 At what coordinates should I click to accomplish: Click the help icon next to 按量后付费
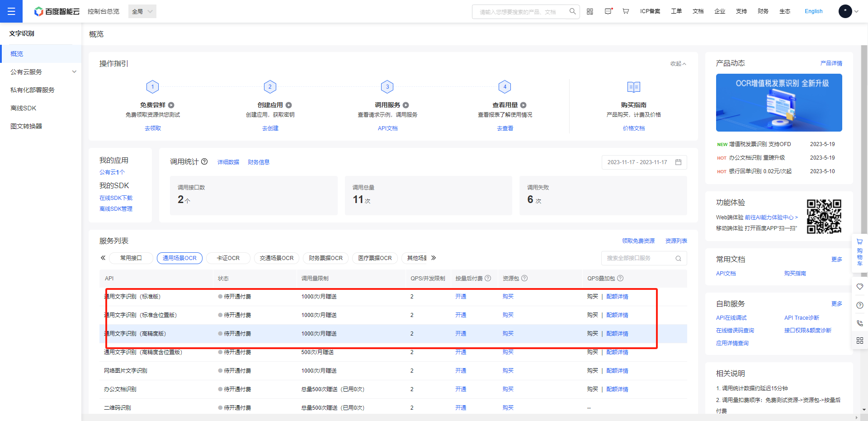click(488, 278)
